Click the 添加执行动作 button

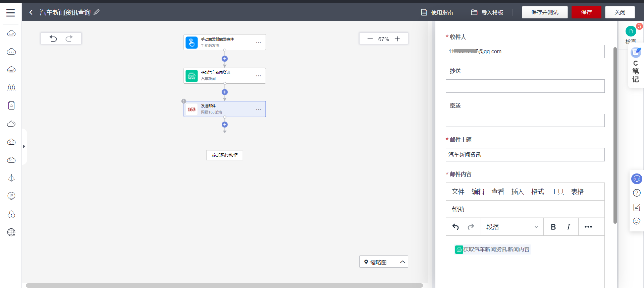click(225, 155)
